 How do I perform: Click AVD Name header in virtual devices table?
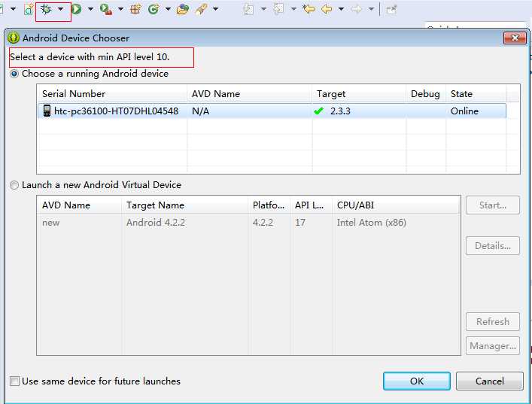tap(80, 205)
